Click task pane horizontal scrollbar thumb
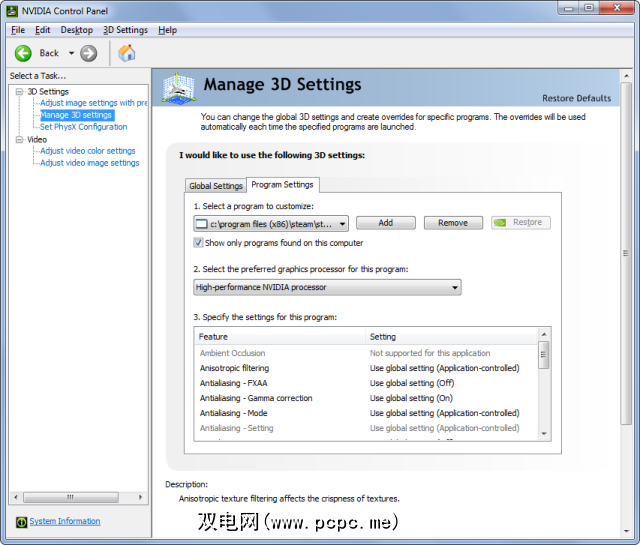This screenshot has width=640, height=545. tap(71, 497)
